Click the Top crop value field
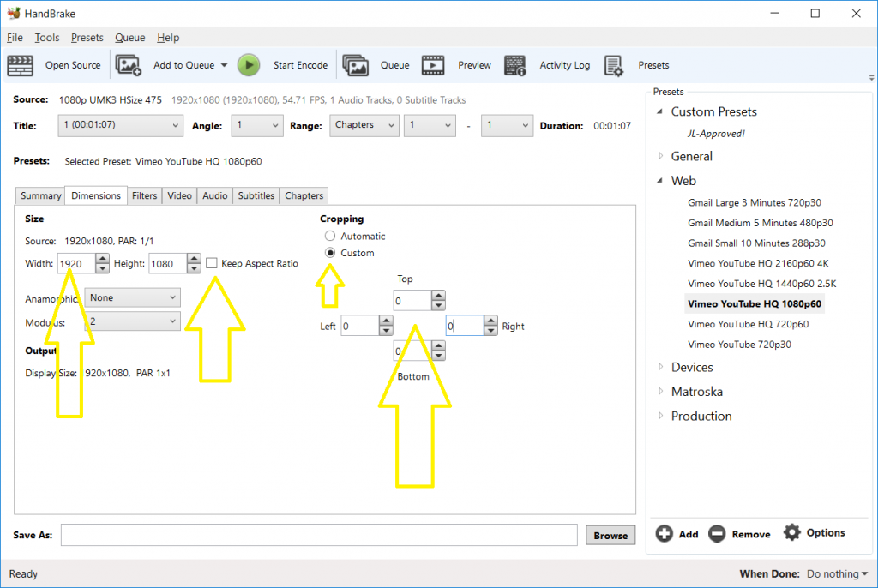Screen dimensions: 878x588 coord(412,301)
